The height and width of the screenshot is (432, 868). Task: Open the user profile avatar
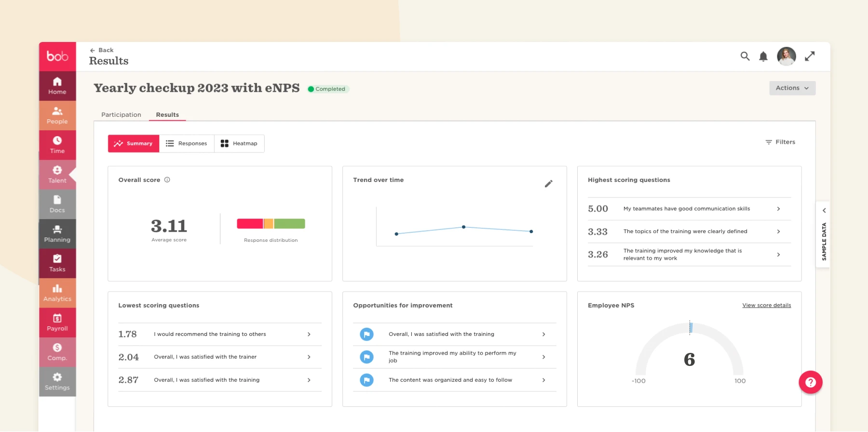[787, 56]
